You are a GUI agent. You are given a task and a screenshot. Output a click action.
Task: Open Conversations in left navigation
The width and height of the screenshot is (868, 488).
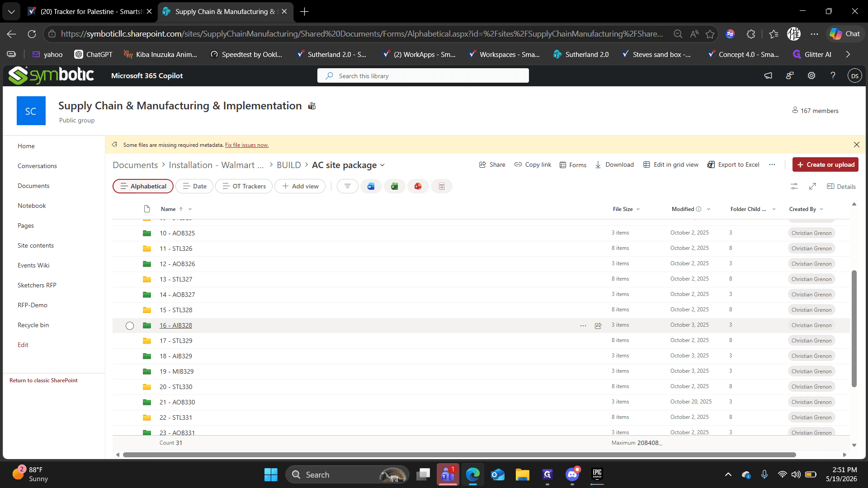click(37, 166)
